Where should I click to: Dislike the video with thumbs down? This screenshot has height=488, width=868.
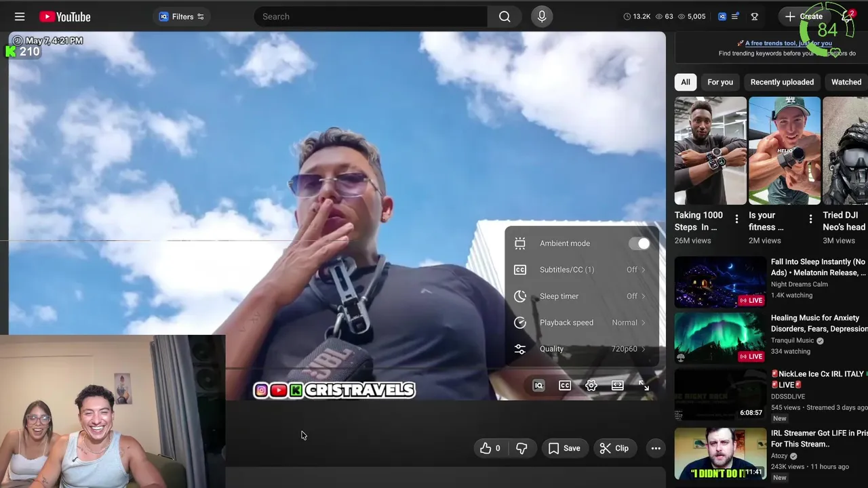[521, 448]
